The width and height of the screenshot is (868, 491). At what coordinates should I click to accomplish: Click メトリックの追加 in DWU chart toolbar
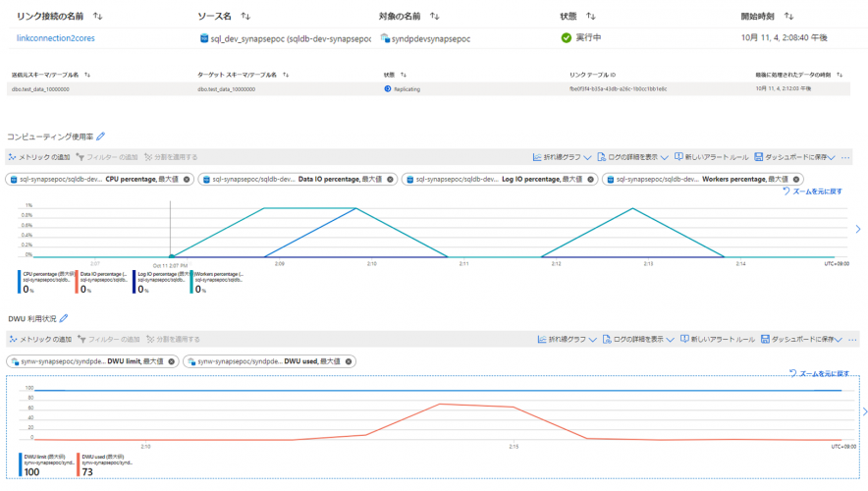[x=39, y=339]
